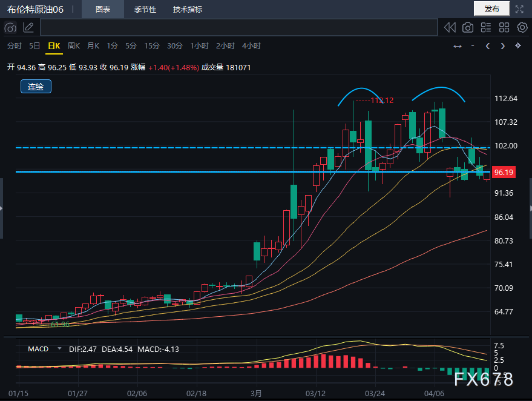Image resolution: width=532 pixels, height=401 pixels.
Task: Click the playback rewind icon
Action: coord(450,27)
